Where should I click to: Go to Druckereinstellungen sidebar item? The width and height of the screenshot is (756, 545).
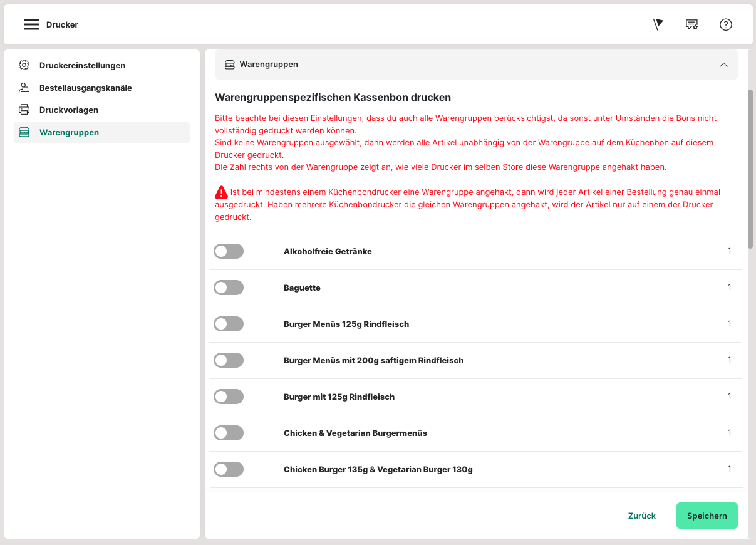82,65
